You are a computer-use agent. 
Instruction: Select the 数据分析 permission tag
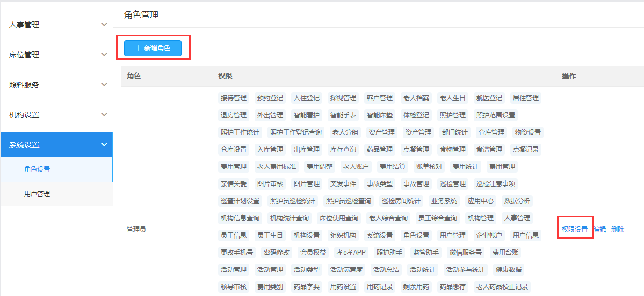tap(517, 201)
